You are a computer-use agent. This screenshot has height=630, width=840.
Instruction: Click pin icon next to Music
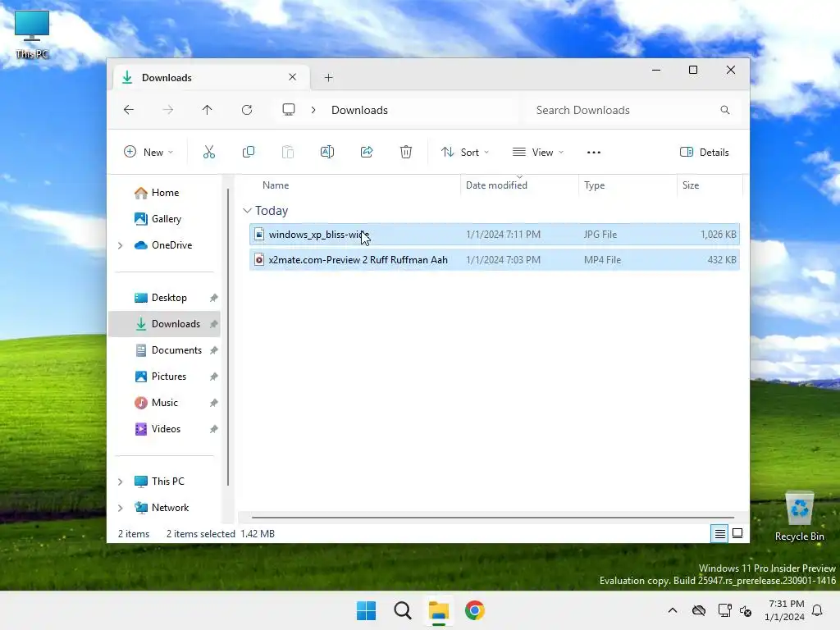214,403
